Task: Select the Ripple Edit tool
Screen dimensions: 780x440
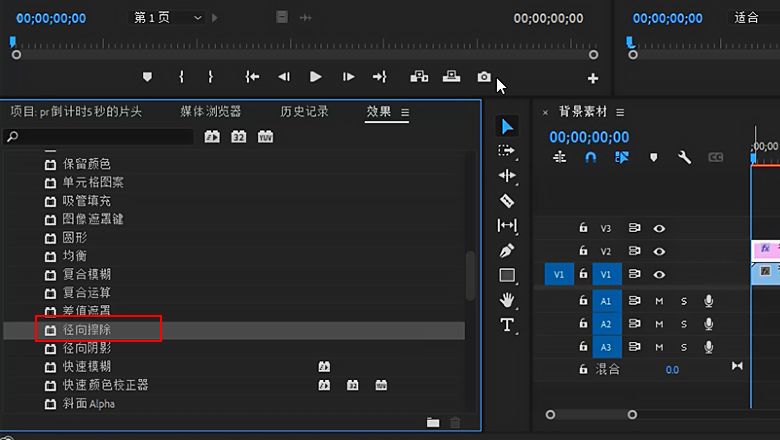Action: coord(507,176)
